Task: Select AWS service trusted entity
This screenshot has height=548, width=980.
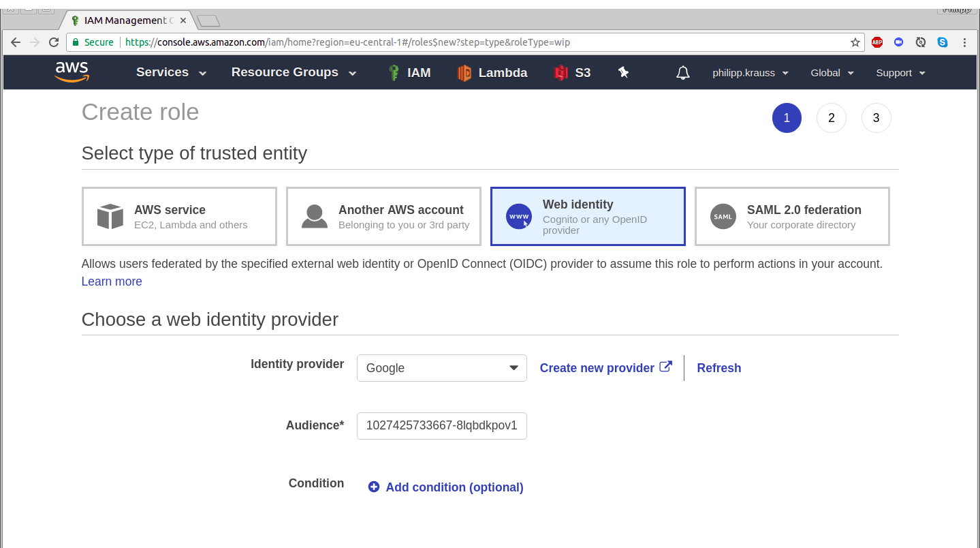Action: [x=179, y=217]
